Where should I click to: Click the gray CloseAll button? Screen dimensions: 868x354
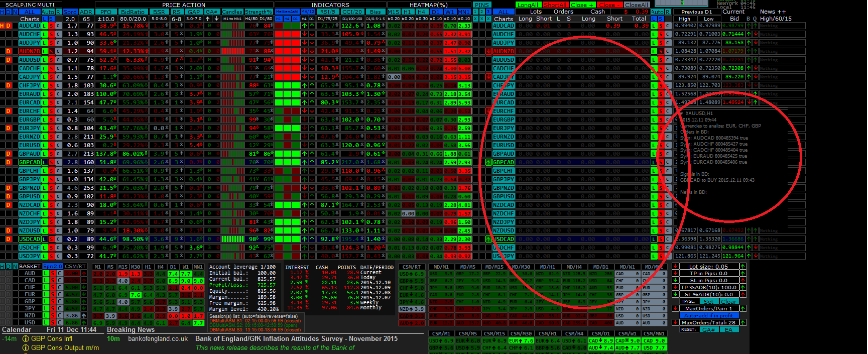(637, 5)
